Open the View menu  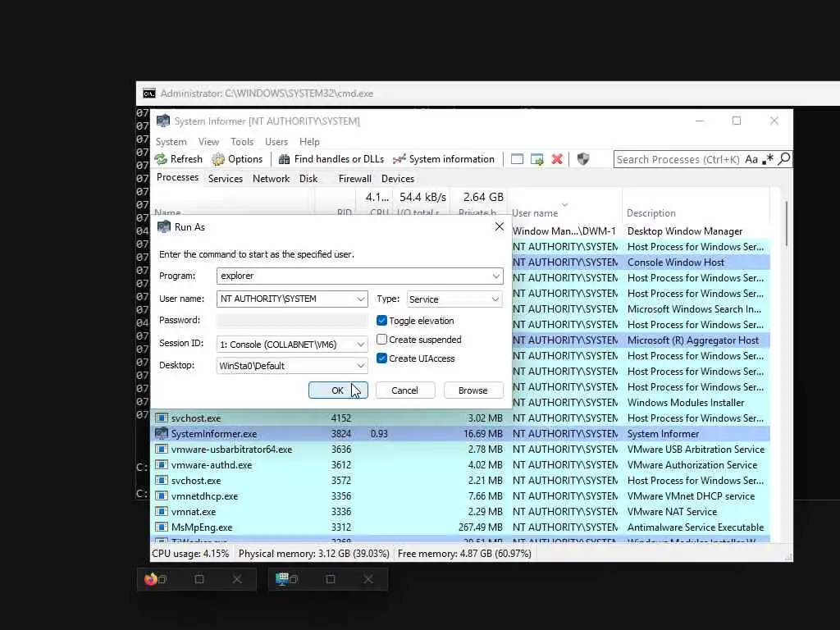[208, 141]
